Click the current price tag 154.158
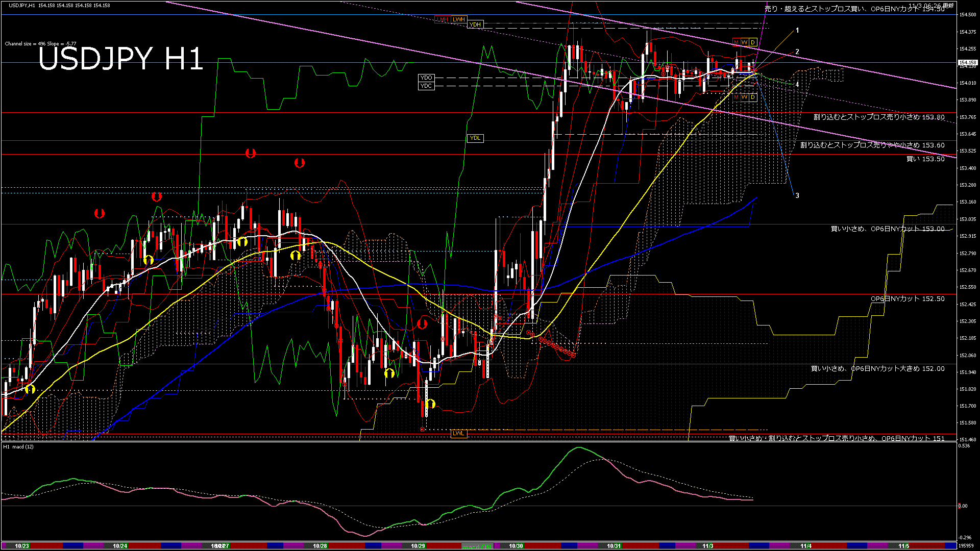980x551 pixels. (x=967, y=63)
